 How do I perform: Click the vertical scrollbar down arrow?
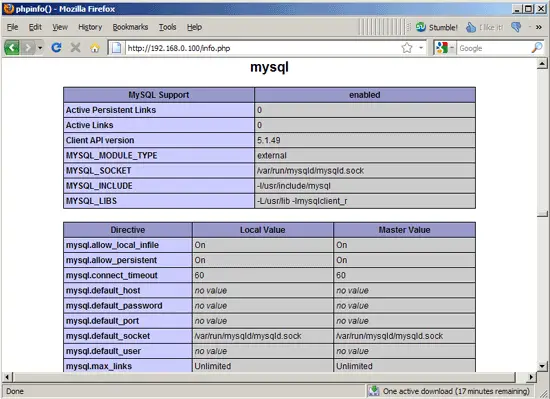(x=542, y=366)
